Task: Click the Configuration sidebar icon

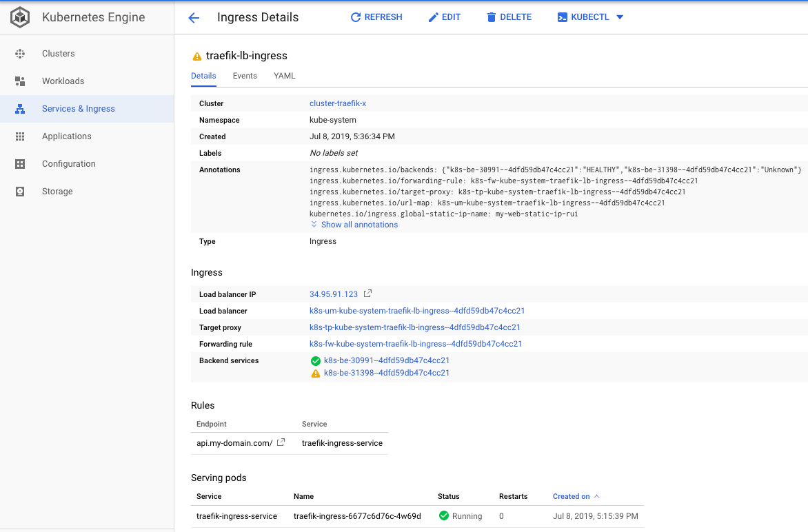Action: [x=20, y=164]
